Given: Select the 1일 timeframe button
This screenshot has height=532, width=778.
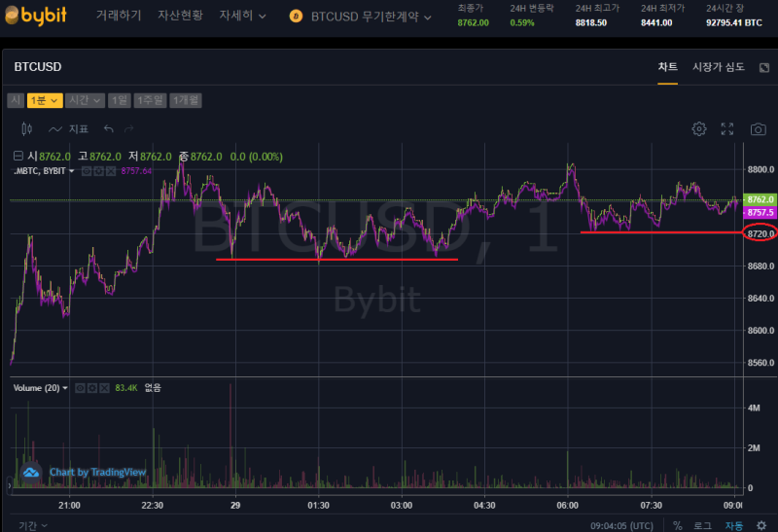Looking at the screenshot, I should click(x=119, y=100).
